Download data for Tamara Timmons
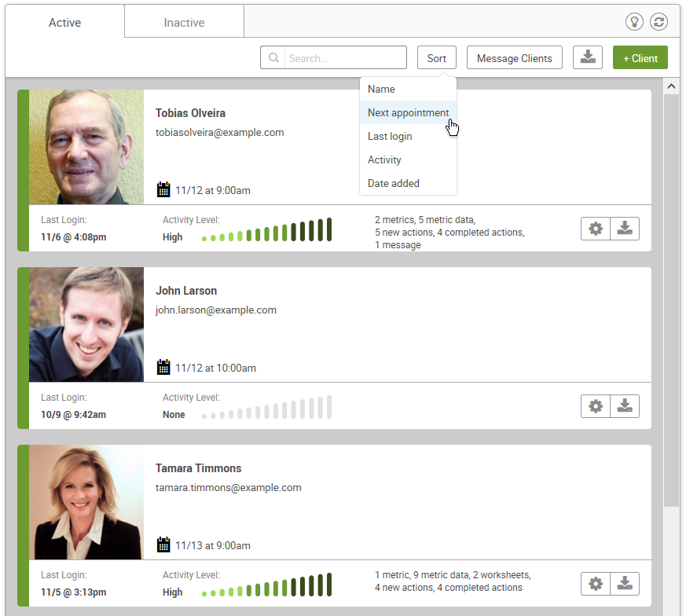Screen dimensions: 686x616 pos(625,584)
